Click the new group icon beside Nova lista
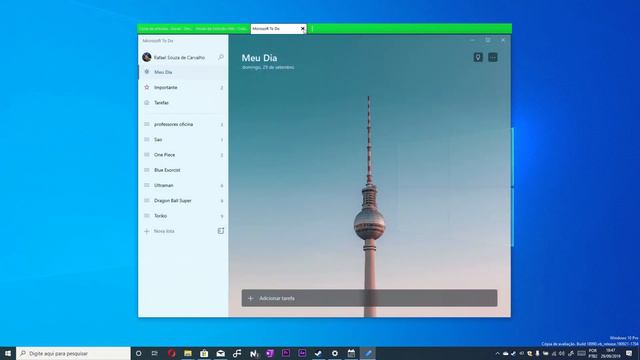This screenshot has height=360, width=640. click(x=221, y=231)
